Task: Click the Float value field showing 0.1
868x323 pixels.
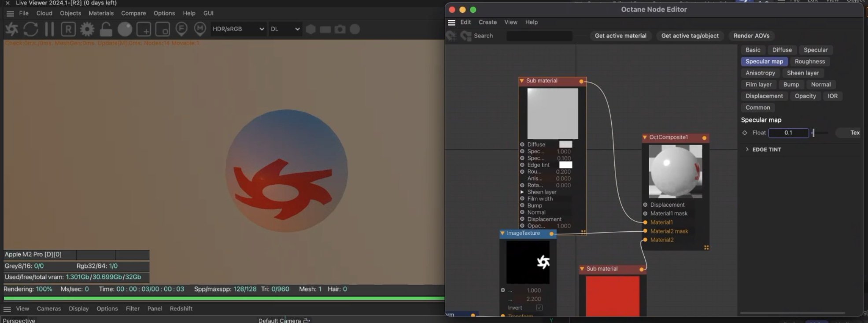Action: pos(788,133)
